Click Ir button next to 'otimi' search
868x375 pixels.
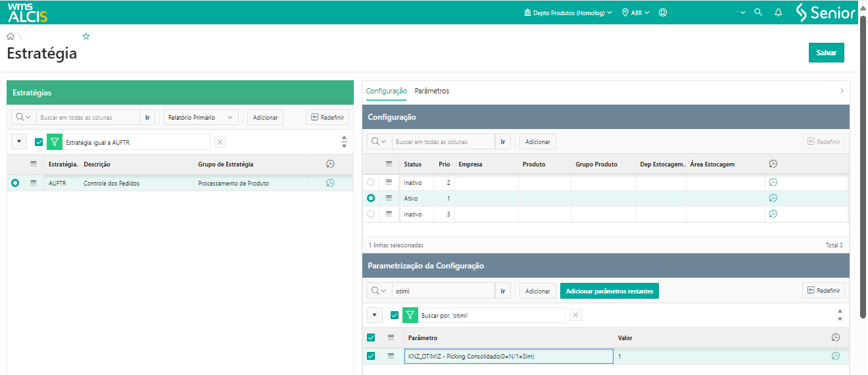tap(503, 291)
